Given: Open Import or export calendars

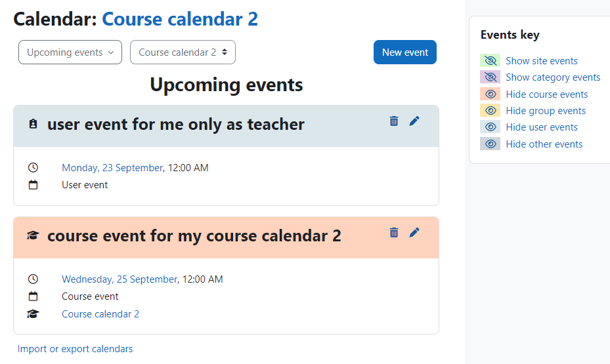Looking at the screenshot, I should click(x=75, y=349).
